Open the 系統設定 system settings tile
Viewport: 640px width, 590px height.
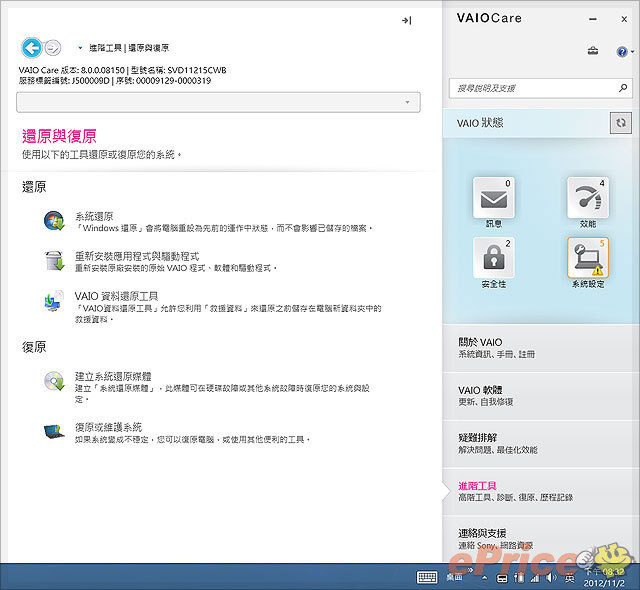click(x=586, y=258)
